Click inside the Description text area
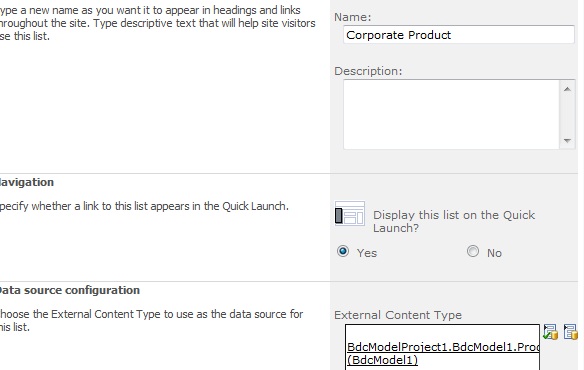584x370 pixels. click(x=451, y=114)
